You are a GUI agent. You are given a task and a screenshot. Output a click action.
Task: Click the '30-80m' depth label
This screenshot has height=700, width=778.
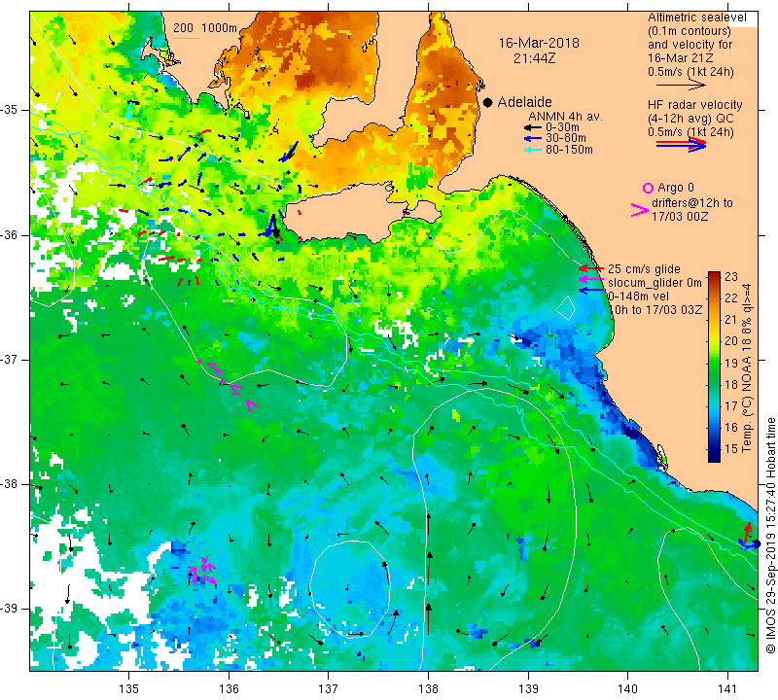[x=566, y=138]
